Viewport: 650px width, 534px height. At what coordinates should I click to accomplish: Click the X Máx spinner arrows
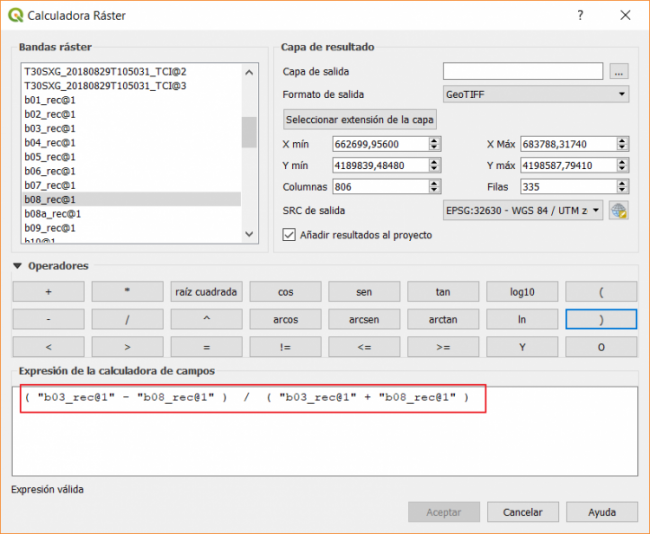pyautogui.click(x=622, y=144)
